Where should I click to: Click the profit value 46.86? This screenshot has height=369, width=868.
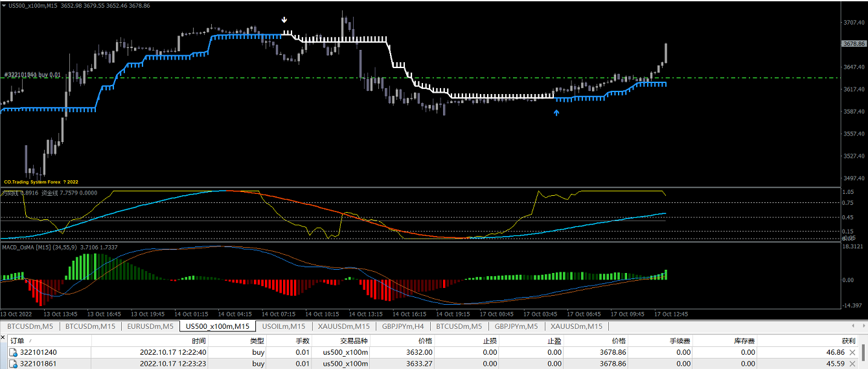click(835, 352)
